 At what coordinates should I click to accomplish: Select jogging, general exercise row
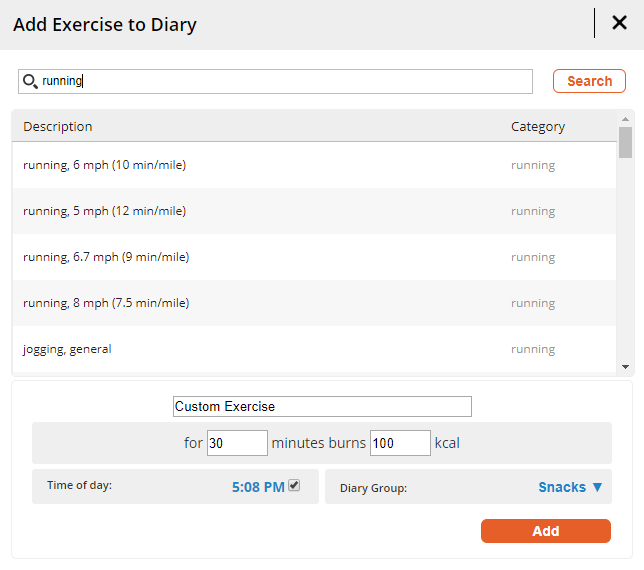68,349
